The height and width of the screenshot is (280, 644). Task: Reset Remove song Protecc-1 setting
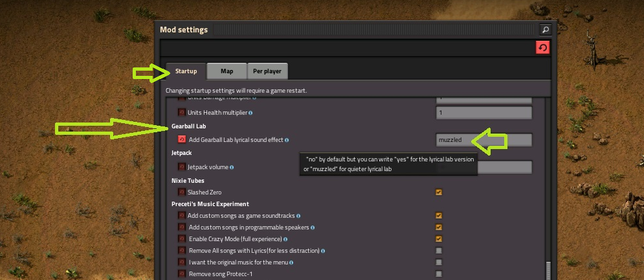[x=181, y=274]
